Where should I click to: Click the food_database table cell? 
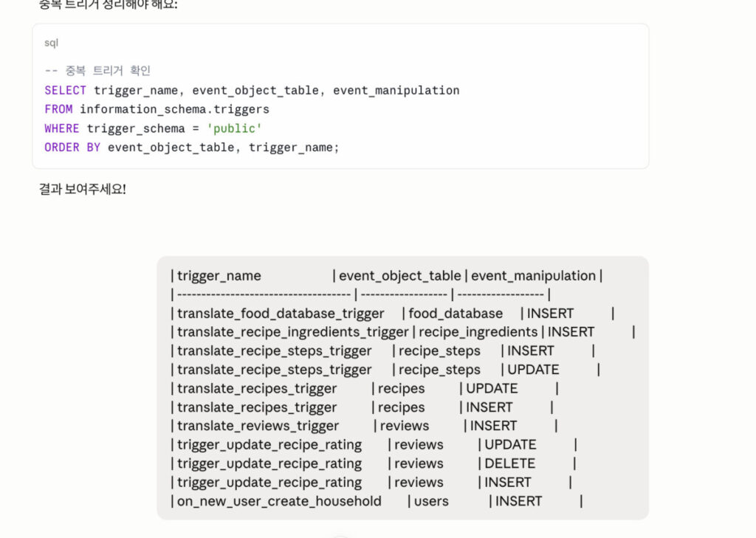coord(456,314)
